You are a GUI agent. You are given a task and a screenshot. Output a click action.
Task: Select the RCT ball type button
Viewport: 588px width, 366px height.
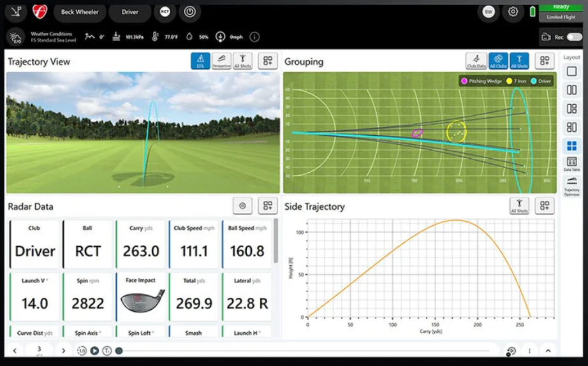pyautogui.click(x=165, y=12)
